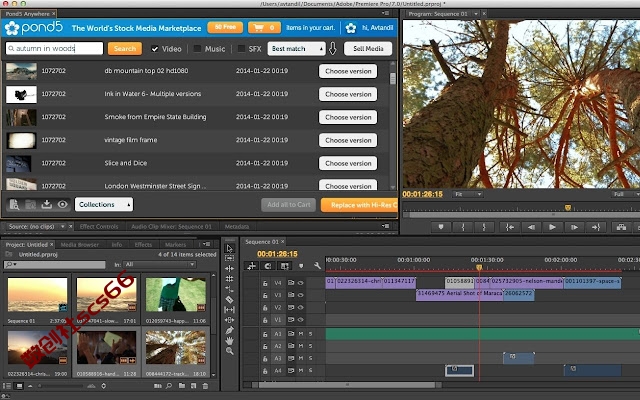Screen dimensions: 640x400
Task: Click the sort direction arrow beside Best match
Action: (x=333, y=49)
